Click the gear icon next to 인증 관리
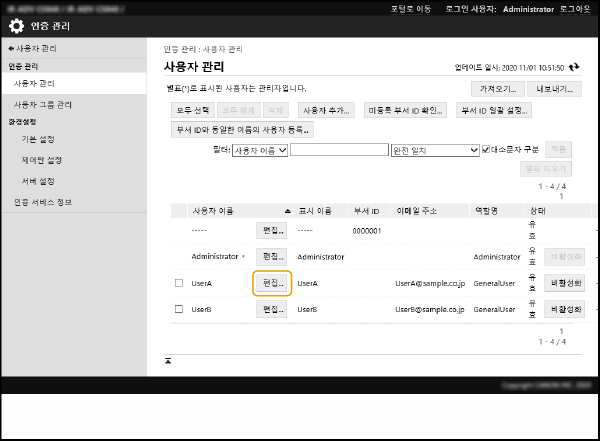 [x=16, y=26]
